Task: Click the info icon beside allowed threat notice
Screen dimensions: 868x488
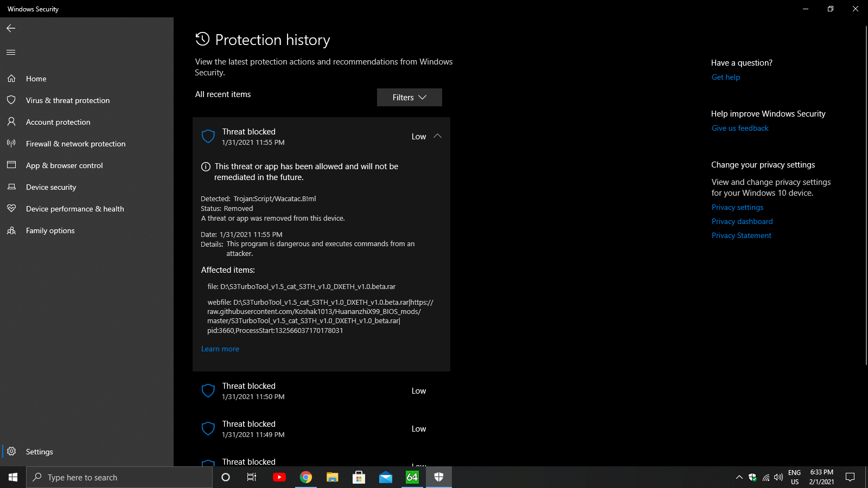Action: coord(206,167)
